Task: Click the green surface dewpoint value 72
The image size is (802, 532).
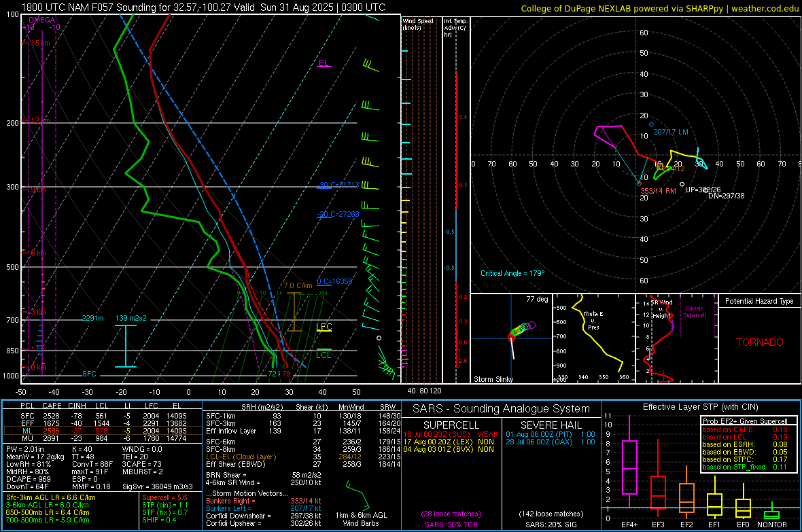Action: click(272, 374)
